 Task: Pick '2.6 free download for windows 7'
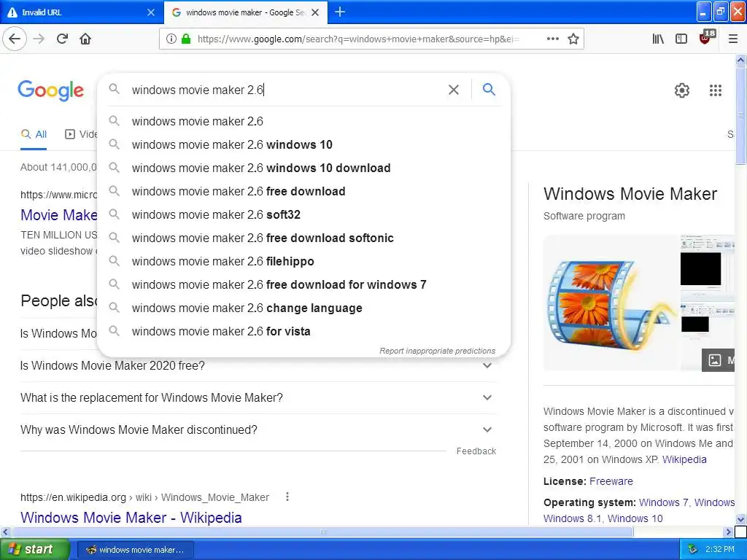[x=303, y=284]
